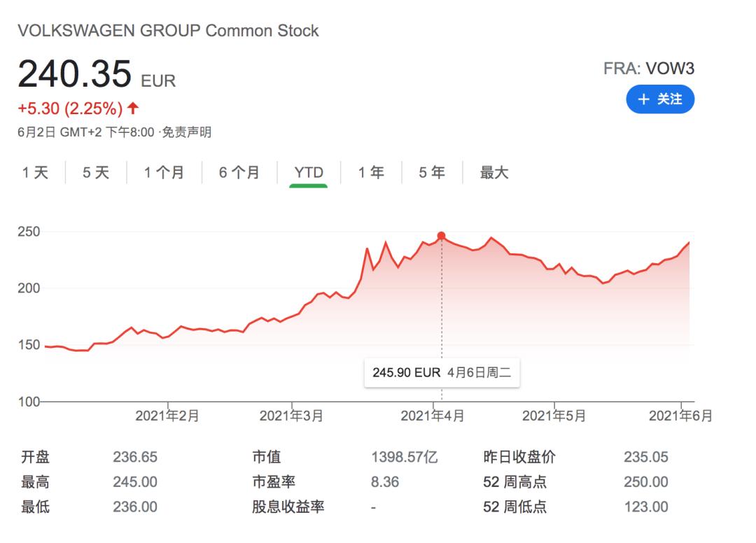Click the red peak dot on chart
Viewport: 756px width, 543px height.
[x=441, y=236]
